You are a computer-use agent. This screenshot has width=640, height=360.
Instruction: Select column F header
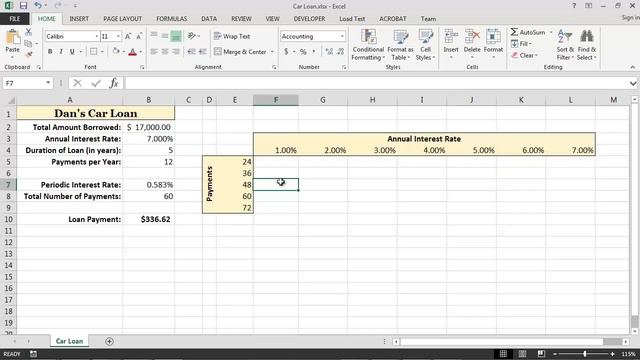(x=276, y=100)
